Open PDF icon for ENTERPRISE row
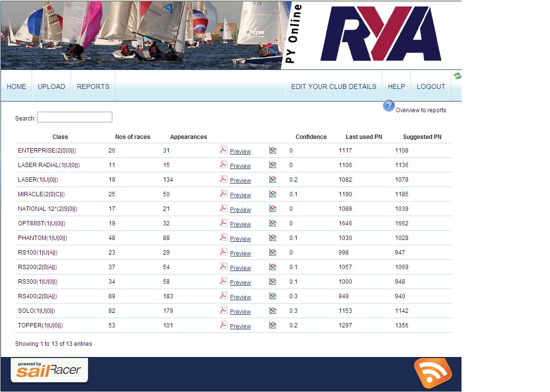Screen dimensions: 550x392 [x=223, y=150]
